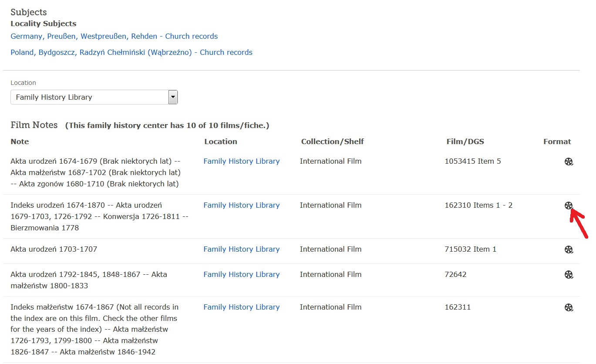This screenshot has height=364, width=596.
Task: Open the Location dropdown arrow
Action: (x=173, y=97)
